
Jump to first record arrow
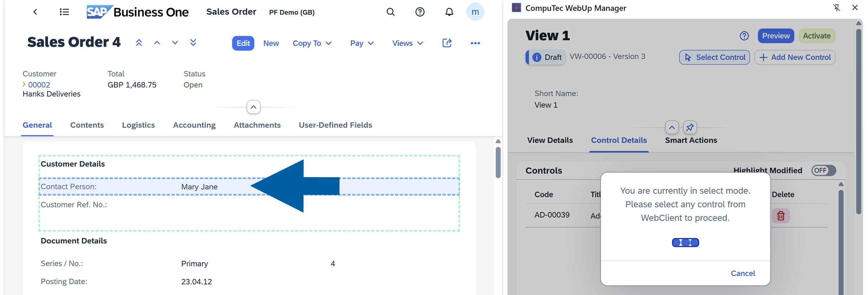(139, 43)
